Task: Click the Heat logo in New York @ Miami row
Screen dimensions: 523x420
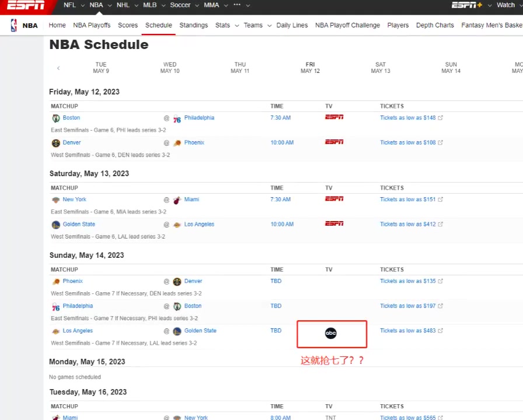Action: [x=177, y=200]
